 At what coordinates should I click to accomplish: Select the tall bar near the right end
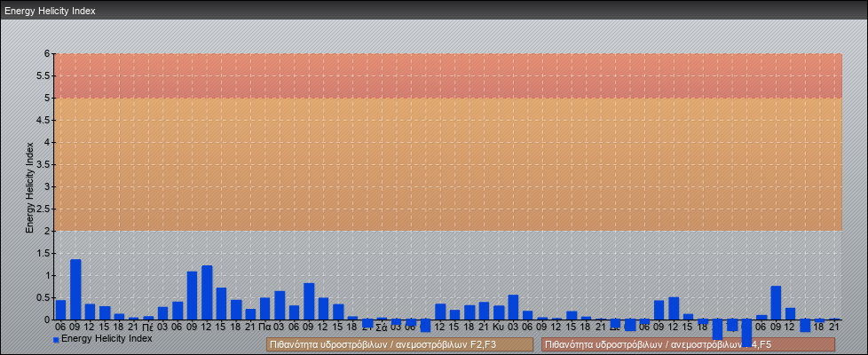[x=776, y=303]
